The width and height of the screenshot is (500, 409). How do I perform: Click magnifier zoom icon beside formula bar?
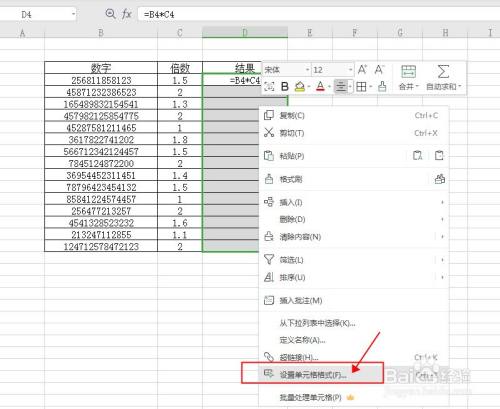click(110, 14)
